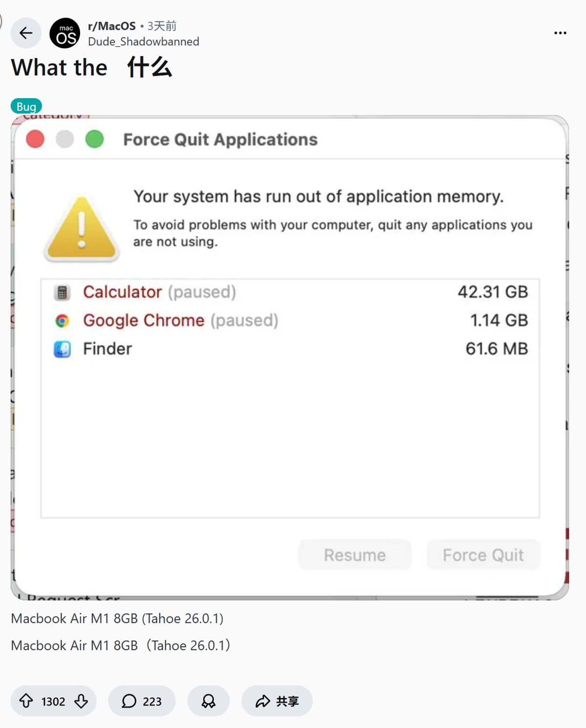Click the Google Chrome icon in the dialog
Image resolution: width=586 pixels, height=728 pixels.
point(61,321)
